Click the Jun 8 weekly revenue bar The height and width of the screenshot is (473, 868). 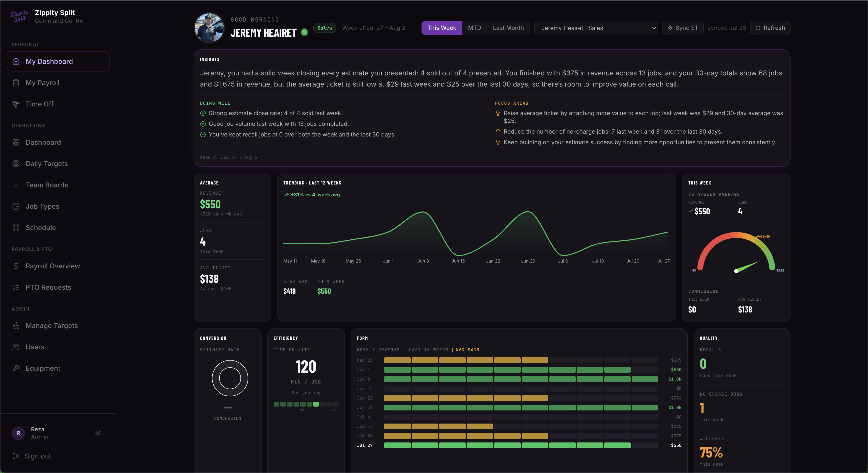click(x=521, y=379)
